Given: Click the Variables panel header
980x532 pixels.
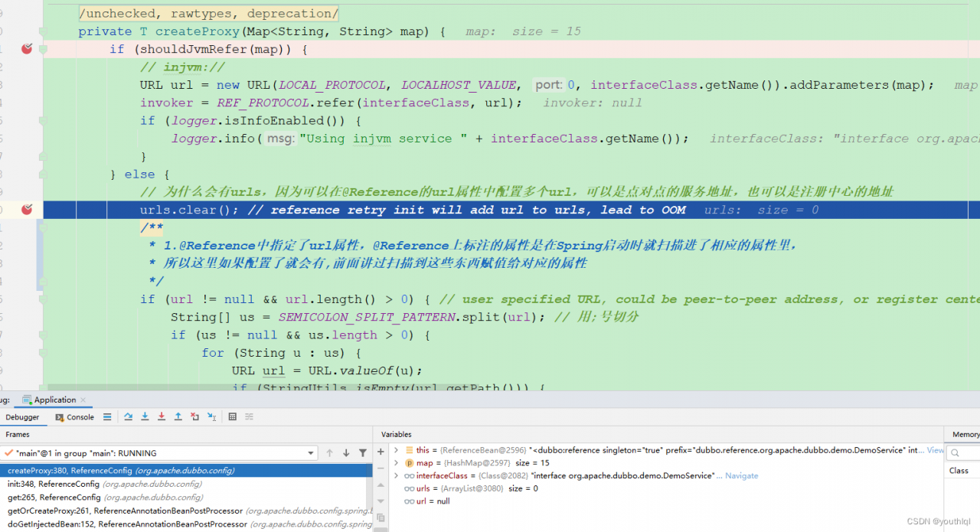Looking at the screenshot, I should click(x=397, y=434).
